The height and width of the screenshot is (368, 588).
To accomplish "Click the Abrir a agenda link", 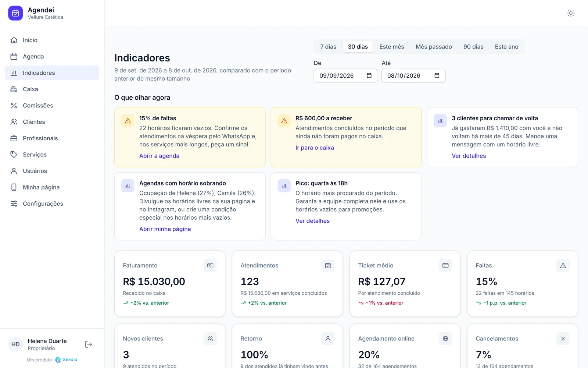I will tap(159, 156).
